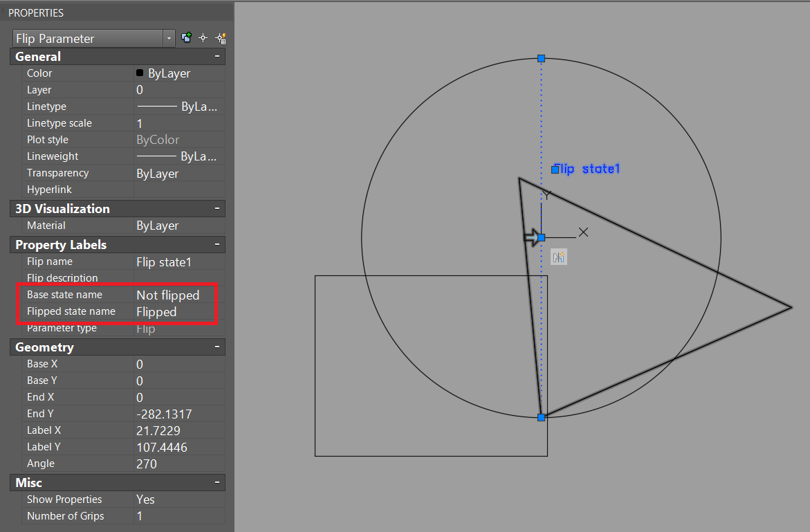The width and height of the screenshot is (810, 532).
Task: Collapse the 3D Visualization section
Action: 219,208
